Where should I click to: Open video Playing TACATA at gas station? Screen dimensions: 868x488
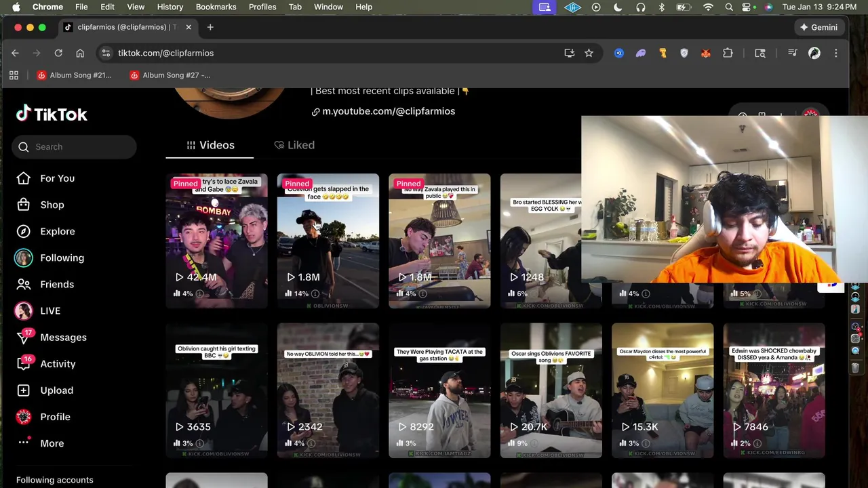[x=439, y=390]
